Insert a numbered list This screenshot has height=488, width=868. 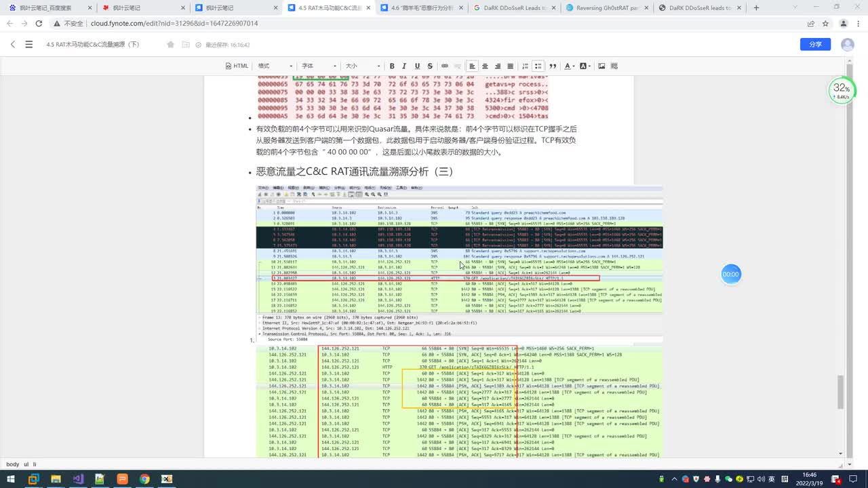pos(526,66)
